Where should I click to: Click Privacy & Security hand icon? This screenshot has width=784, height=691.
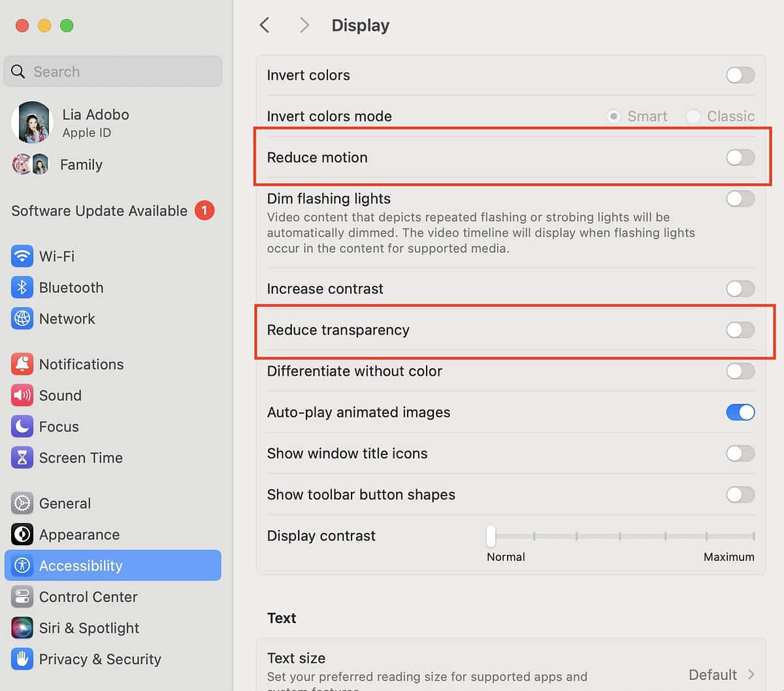click(x=22, y=659)
